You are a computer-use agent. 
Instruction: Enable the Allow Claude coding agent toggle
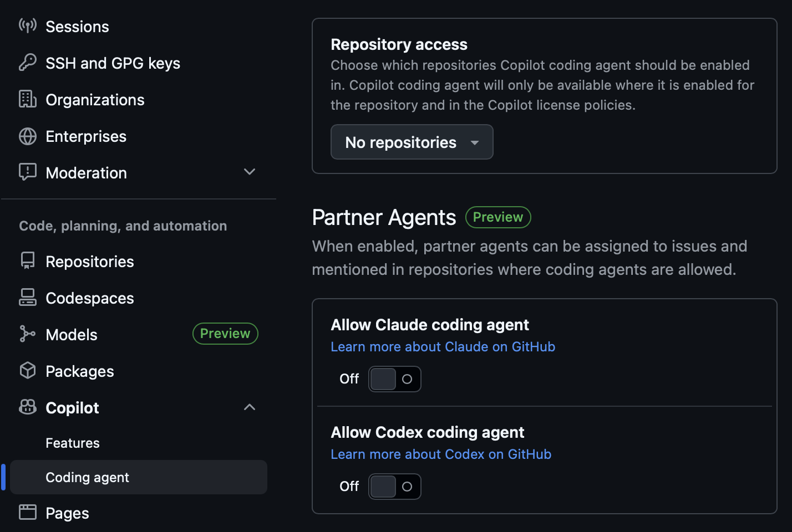[x=394, y=379]
